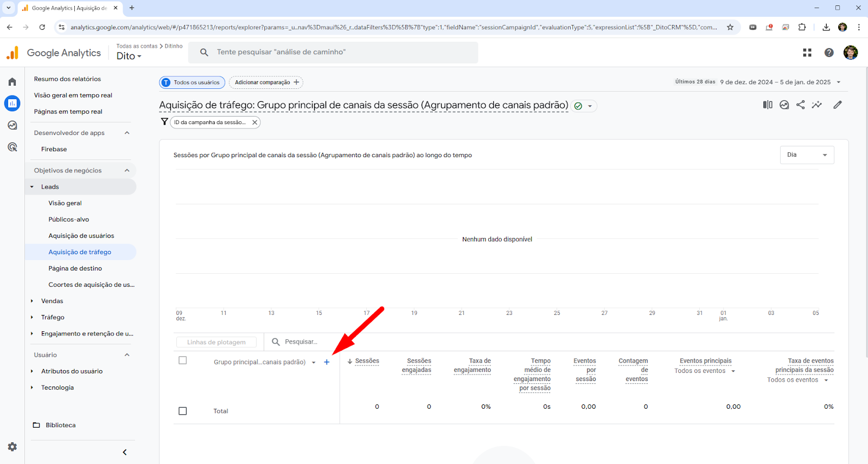Click Adicionar comparação button

[x=266, y=82]
